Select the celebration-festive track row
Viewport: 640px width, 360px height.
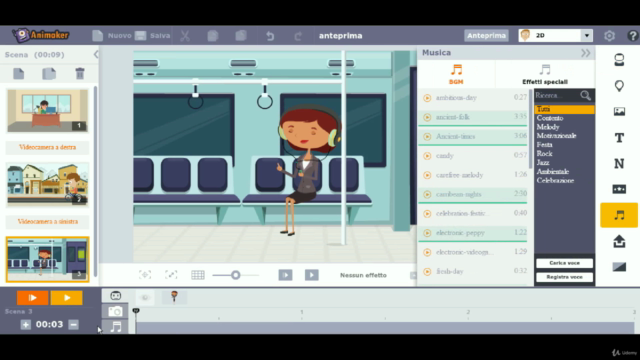(x=473, y=213)
